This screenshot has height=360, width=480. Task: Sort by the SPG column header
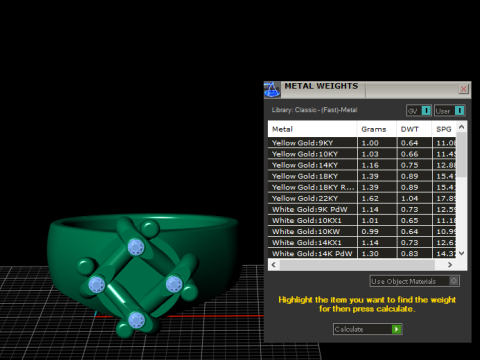444,129
